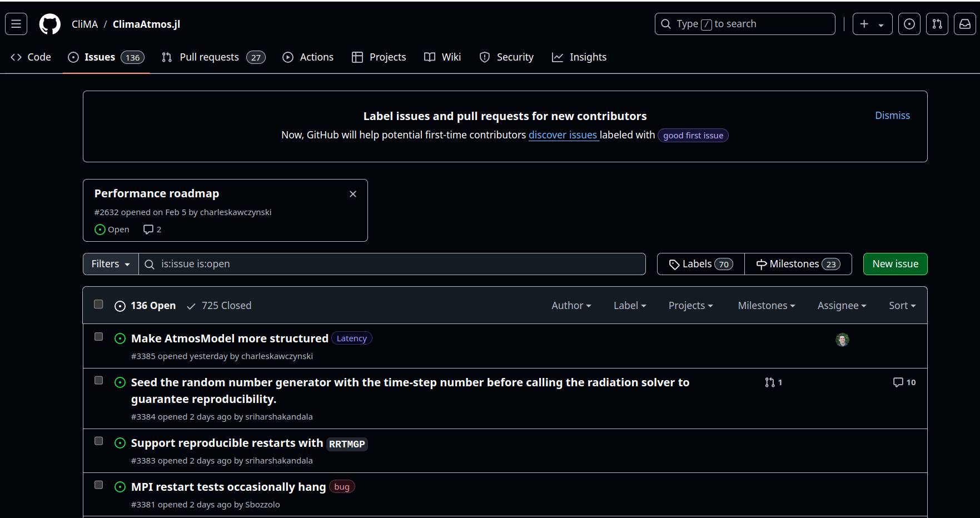Screen dimensions: 980x518
Task: Expand the Sort dropdown
Action: click(x=902, y=306)
